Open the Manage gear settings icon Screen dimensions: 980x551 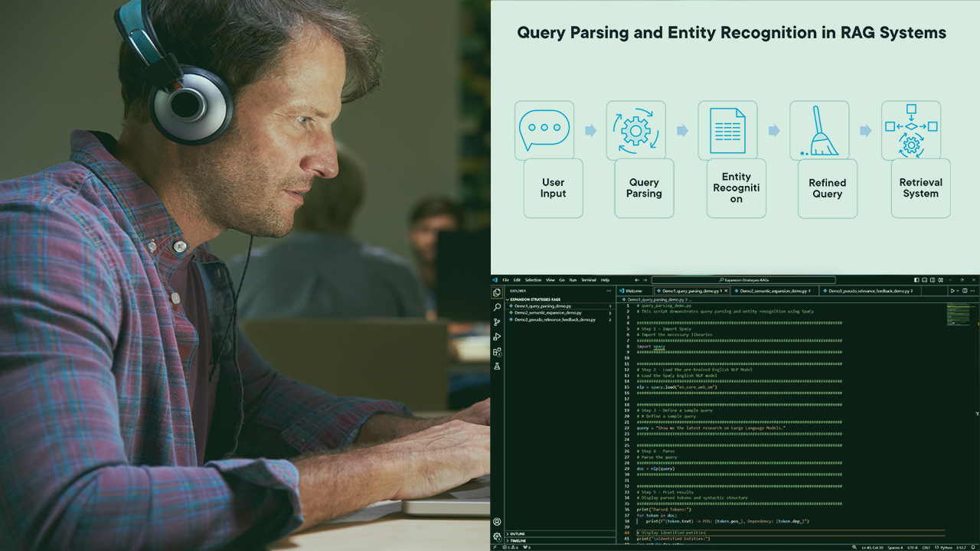click(x=497, y=536)
